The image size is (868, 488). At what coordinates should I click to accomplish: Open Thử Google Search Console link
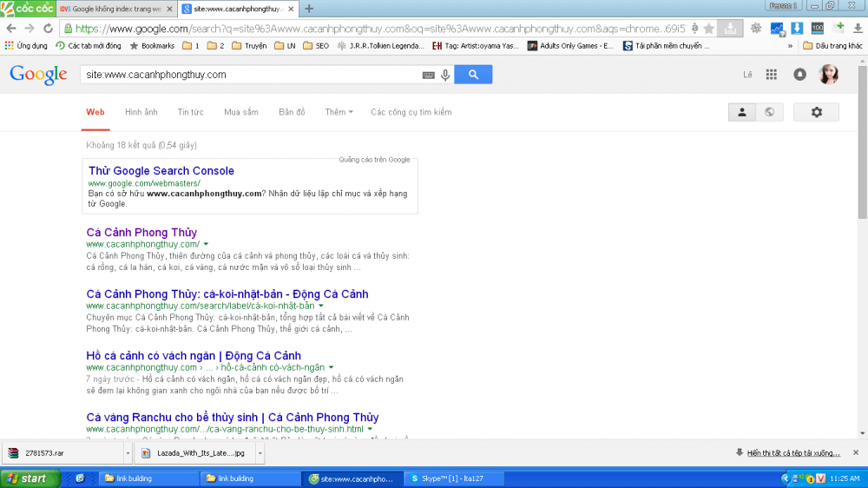point(161,170)
